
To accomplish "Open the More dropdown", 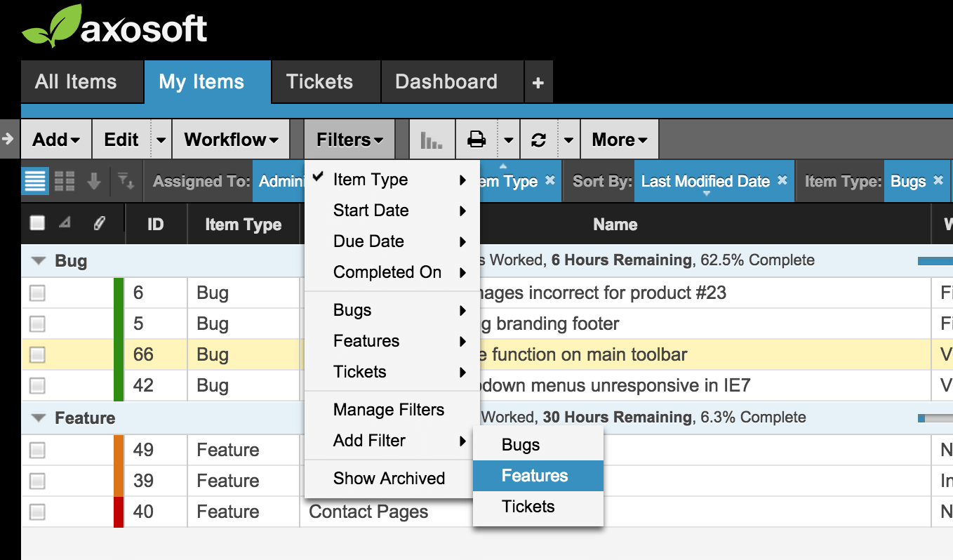I will 619,140.
